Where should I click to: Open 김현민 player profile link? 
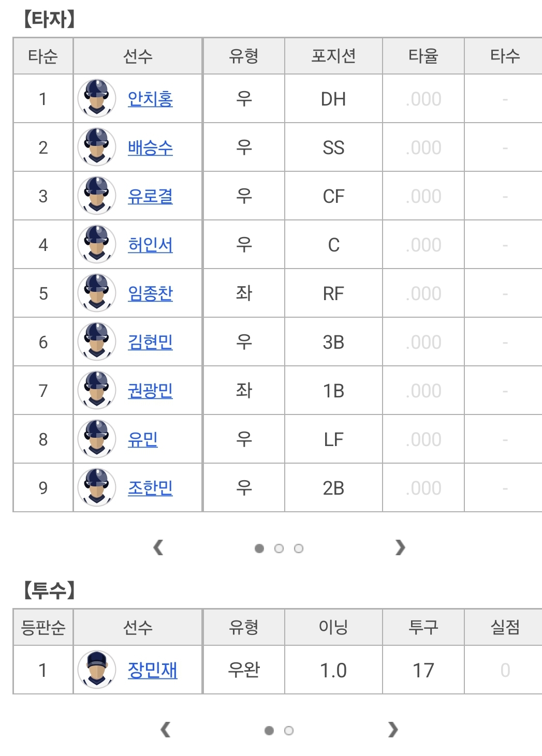150,343
